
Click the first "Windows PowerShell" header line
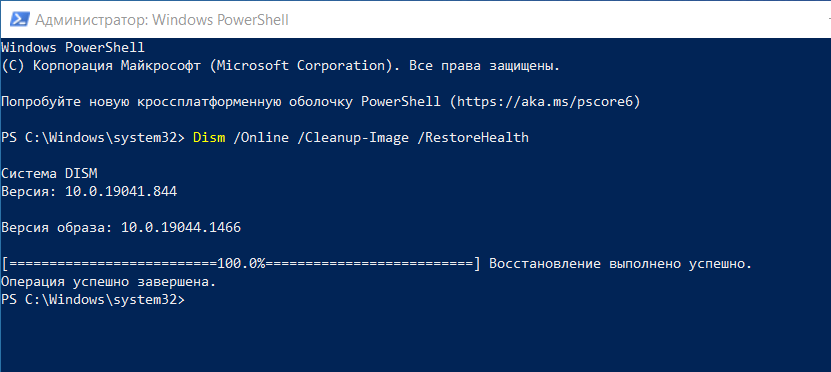pyautogui.click(x=73, y=48)
